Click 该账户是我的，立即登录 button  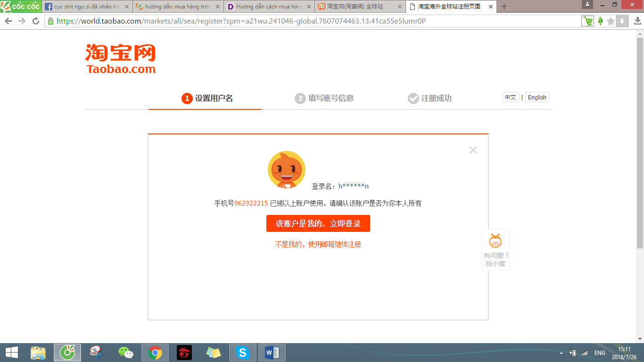(x=318, y=223)
